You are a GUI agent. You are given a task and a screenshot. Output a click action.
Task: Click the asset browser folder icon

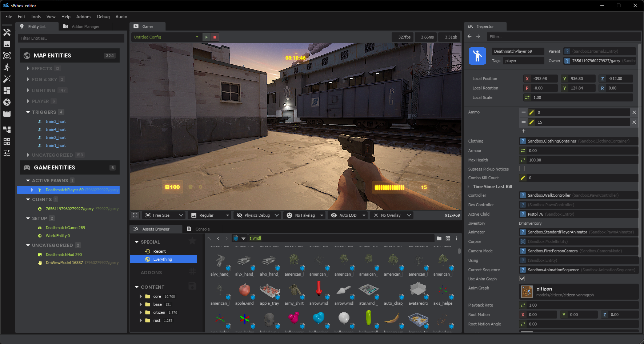439,238
